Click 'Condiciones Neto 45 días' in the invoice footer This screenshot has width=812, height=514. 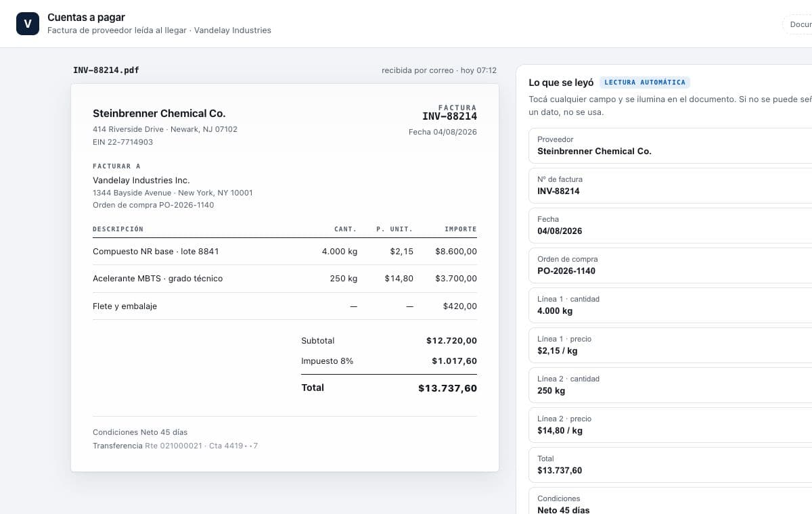140,432
